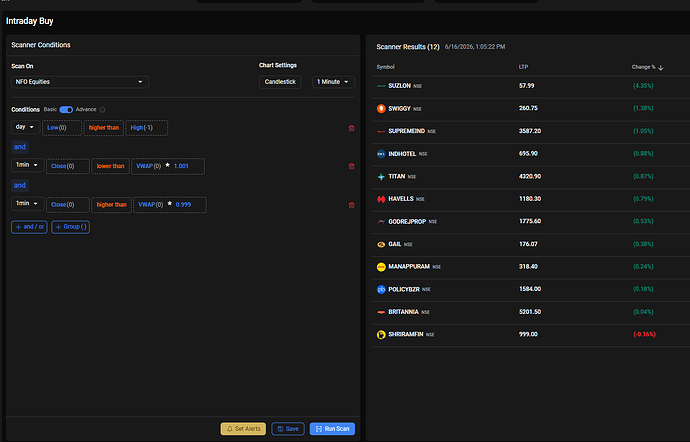690x442 pixels.
Task: Click the MANAPPURAM logo icon
Action: (x=381, y=267)
